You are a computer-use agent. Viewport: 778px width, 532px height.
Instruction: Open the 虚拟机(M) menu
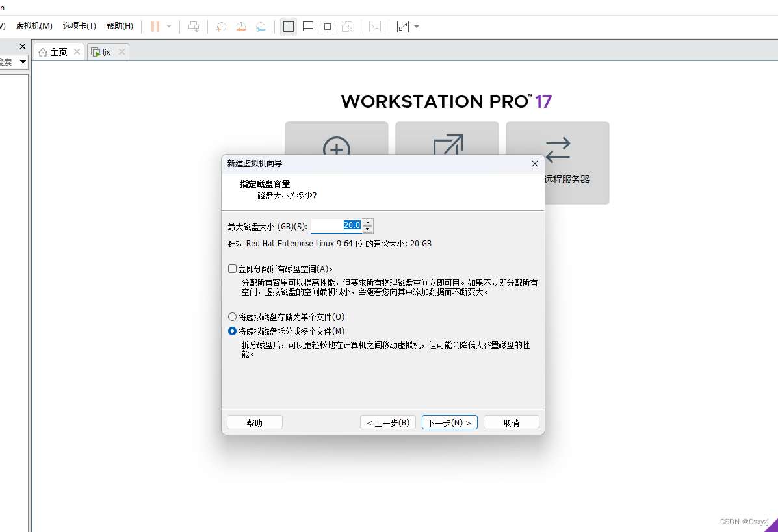(x=34, y=26)
